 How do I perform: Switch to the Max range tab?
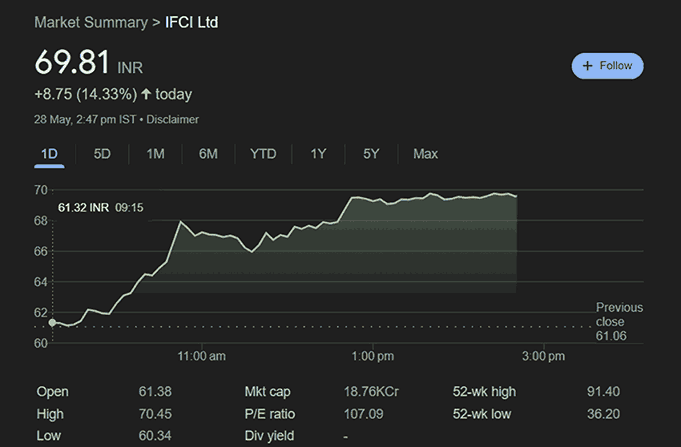tap(426, 154)
